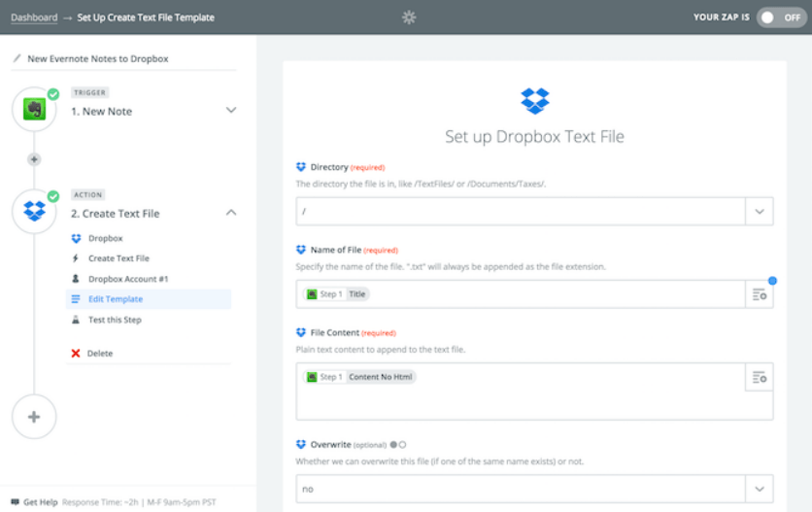Turn the zap ON with the toggle
This screenshot has height=512, width=812.
pos(781,17)
